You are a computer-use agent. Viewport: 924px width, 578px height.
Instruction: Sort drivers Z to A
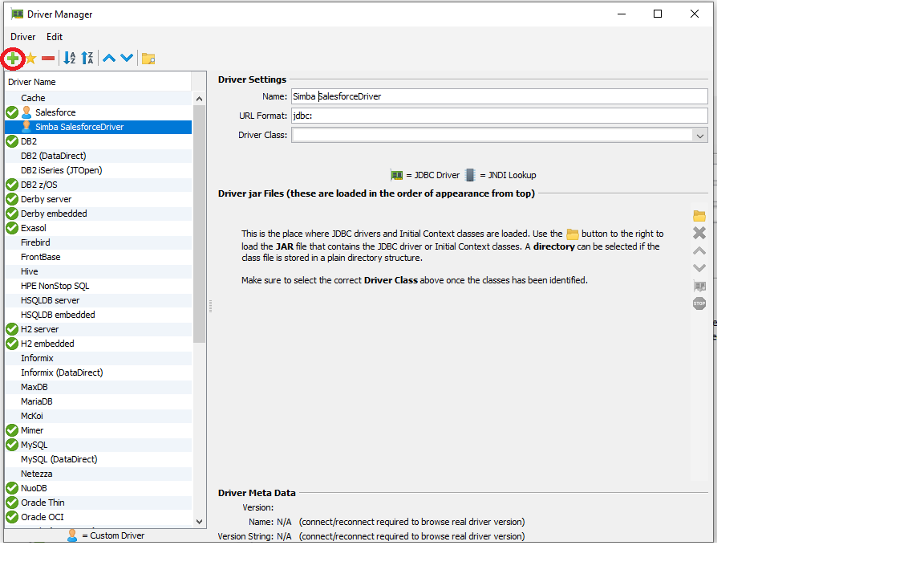coord(87,58)
